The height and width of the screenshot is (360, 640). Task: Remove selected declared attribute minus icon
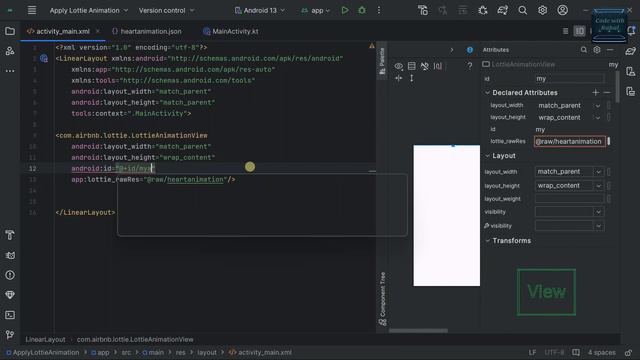click(x=607, y=93)
